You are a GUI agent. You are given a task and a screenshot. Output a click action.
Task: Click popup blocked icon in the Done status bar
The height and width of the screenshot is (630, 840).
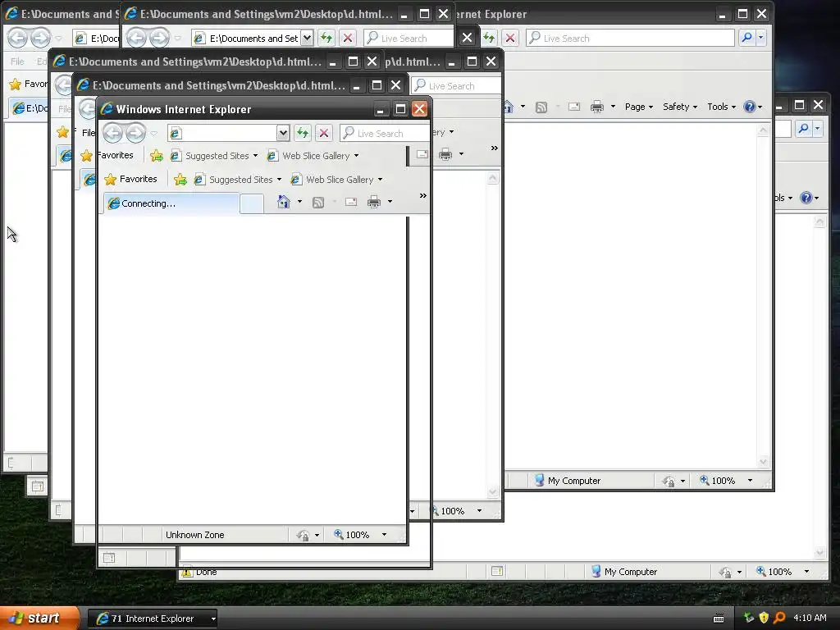click(x=497, y=571)
